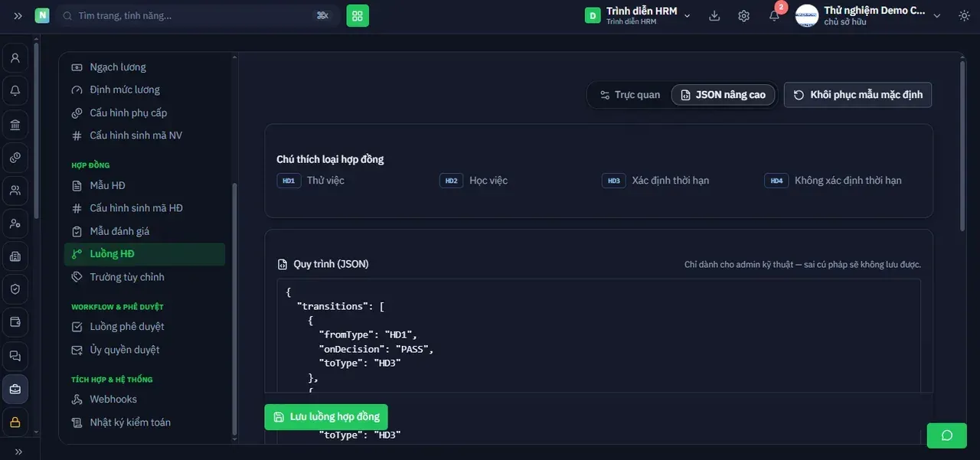Open the shield check icon in left rail
This screenshot has width=980, height=460.
15,289
